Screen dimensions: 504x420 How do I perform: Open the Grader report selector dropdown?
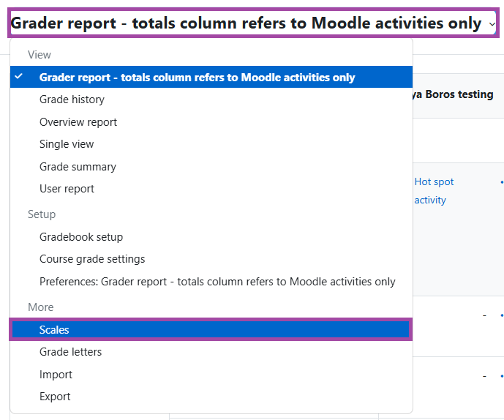click(253, 23)
